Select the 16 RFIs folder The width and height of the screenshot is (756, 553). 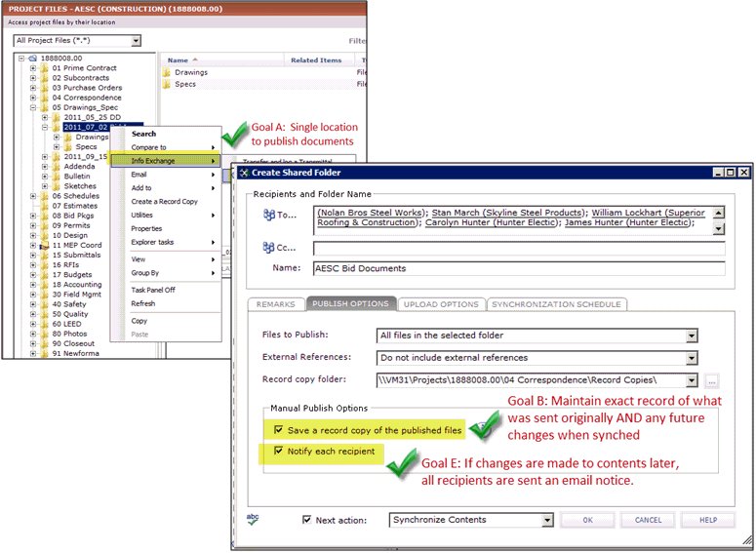65,264
